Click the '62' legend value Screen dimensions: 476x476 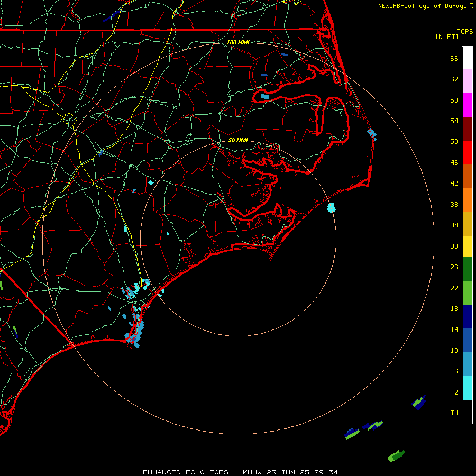454,79
